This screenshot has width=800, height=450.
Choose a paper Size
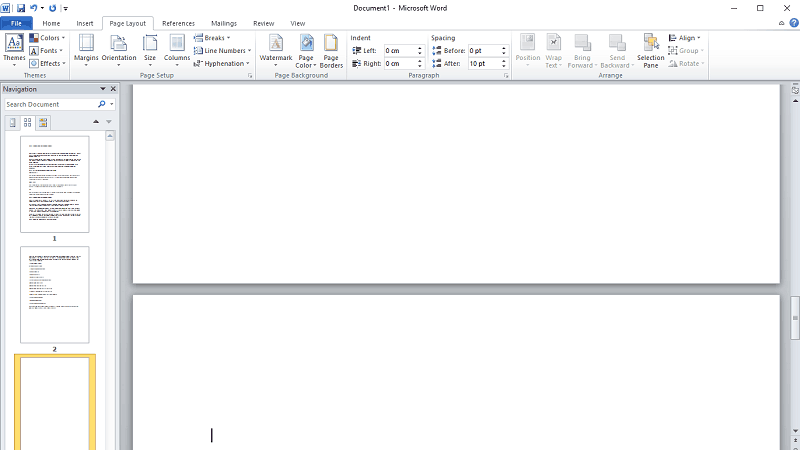[x=150, y=50]
